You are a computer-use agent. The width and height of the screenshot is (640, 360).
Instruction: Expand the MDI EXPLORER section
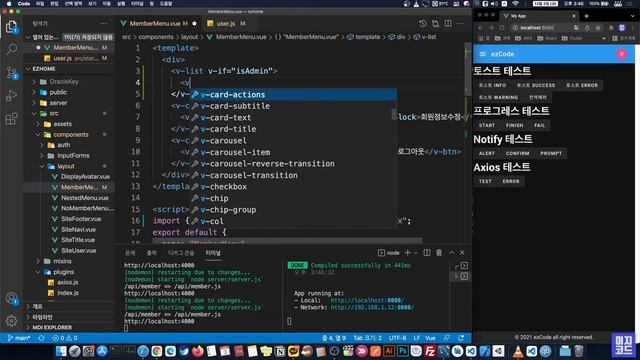tap(52, 327)
